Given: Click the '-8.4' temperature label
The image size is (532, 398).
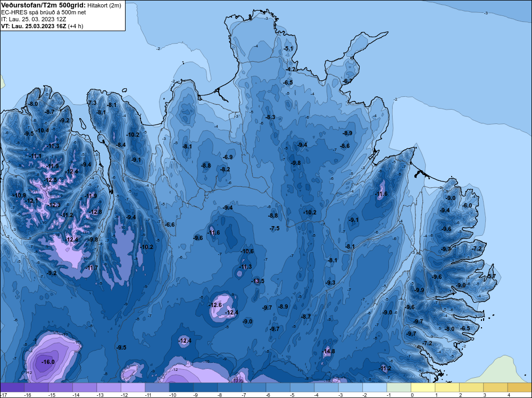Looking at the screenshot, I should (x=121, y=145).
